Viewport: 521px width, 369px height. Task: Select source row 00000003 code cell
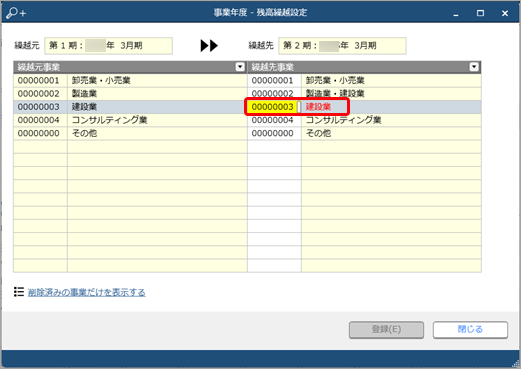click(x=40, y=107)
